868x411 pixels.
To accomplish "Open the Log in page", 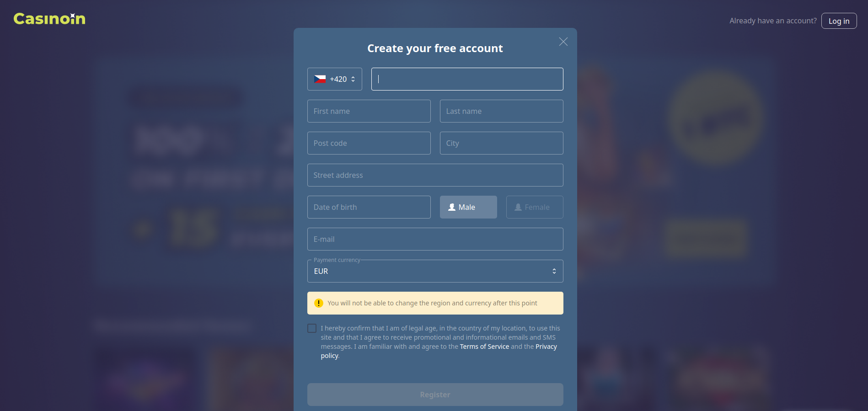I will (x=839, y=21).
